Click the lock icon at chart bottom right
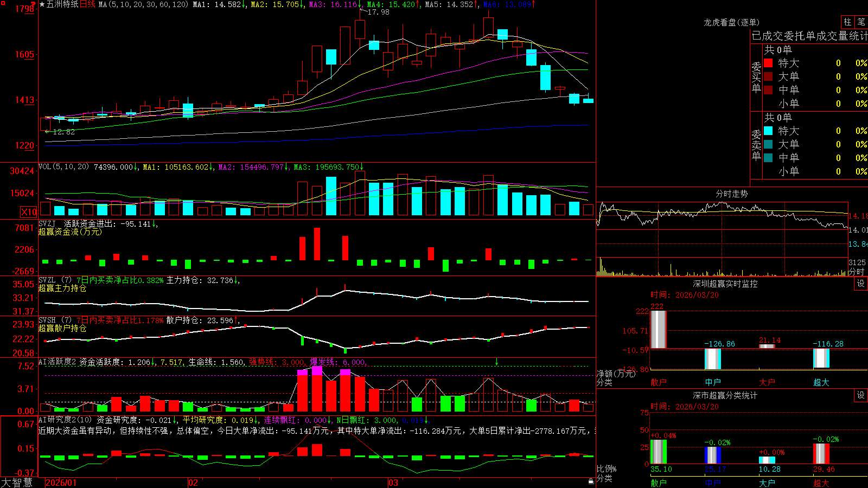The image size is (868, 488). 591,481
